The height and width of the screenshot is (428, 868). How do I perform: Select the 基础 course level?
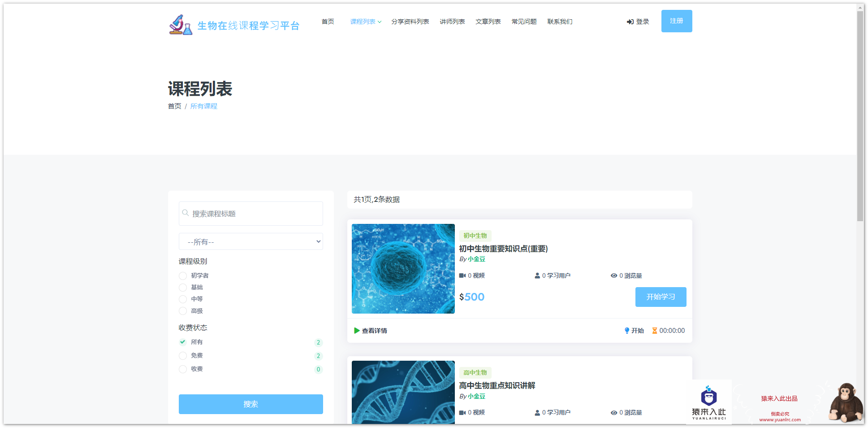[183, 288]
